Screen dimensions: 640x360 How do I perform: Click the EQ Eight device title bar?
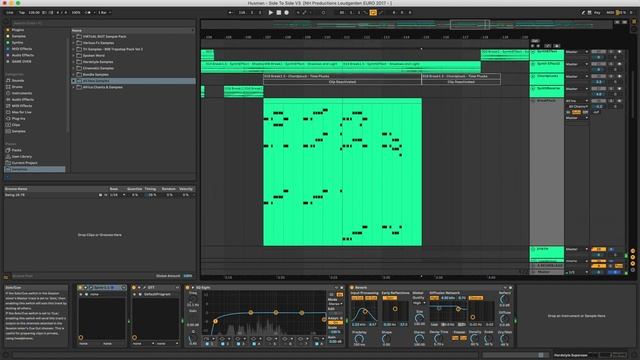tap(264, 288)
